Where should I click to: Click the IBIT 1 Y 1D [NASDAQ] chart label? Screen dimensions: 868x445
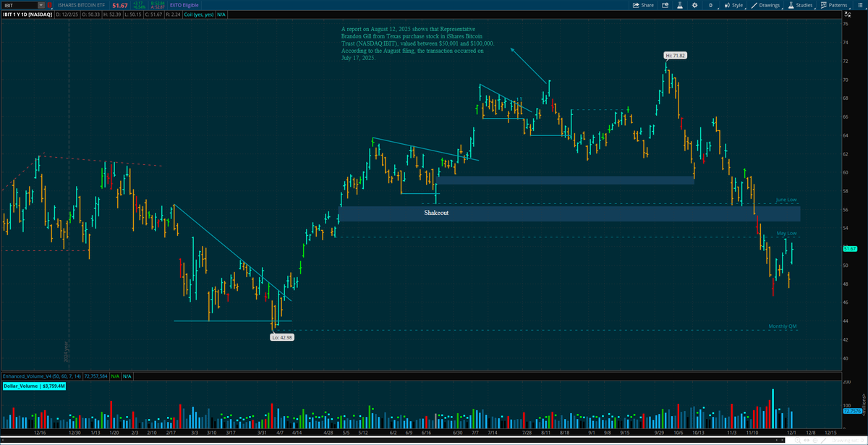27,14
